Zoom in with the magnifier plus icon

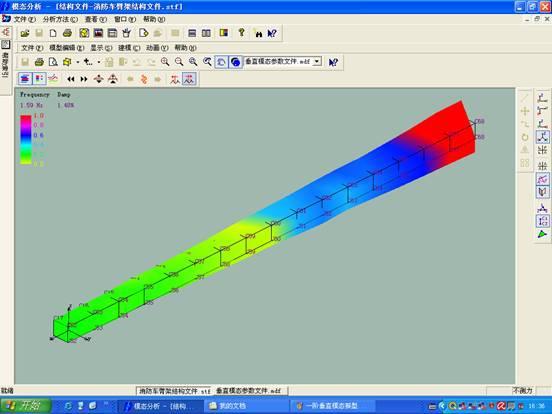[165, 62]
